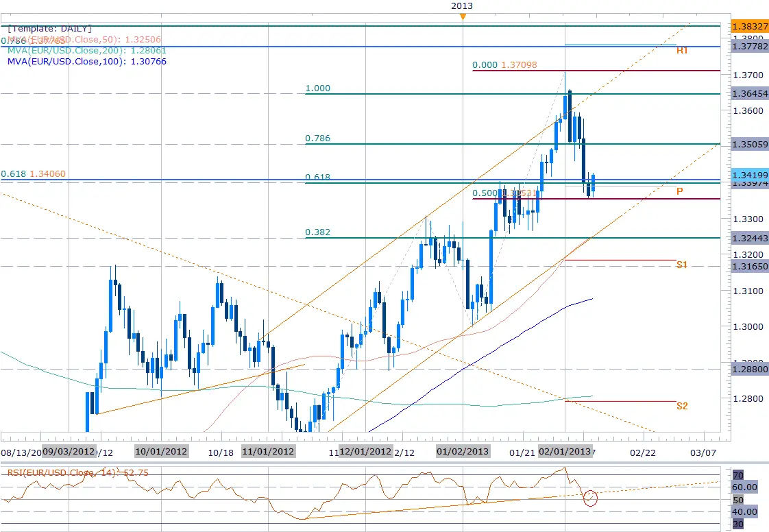769x532 pixels.
Task: Click the 1.3600 axis value
Action: [748, 111]
